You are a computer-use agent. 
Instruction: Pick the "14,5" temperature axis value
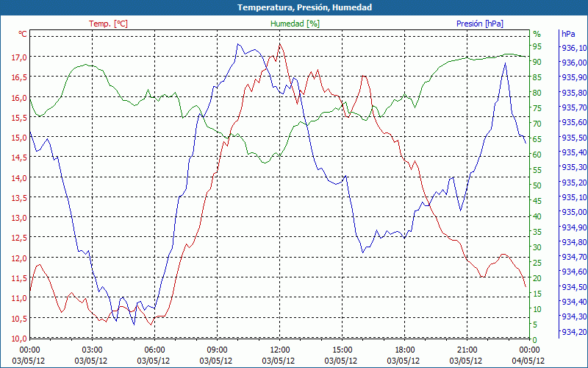click(x=20, y=158)
